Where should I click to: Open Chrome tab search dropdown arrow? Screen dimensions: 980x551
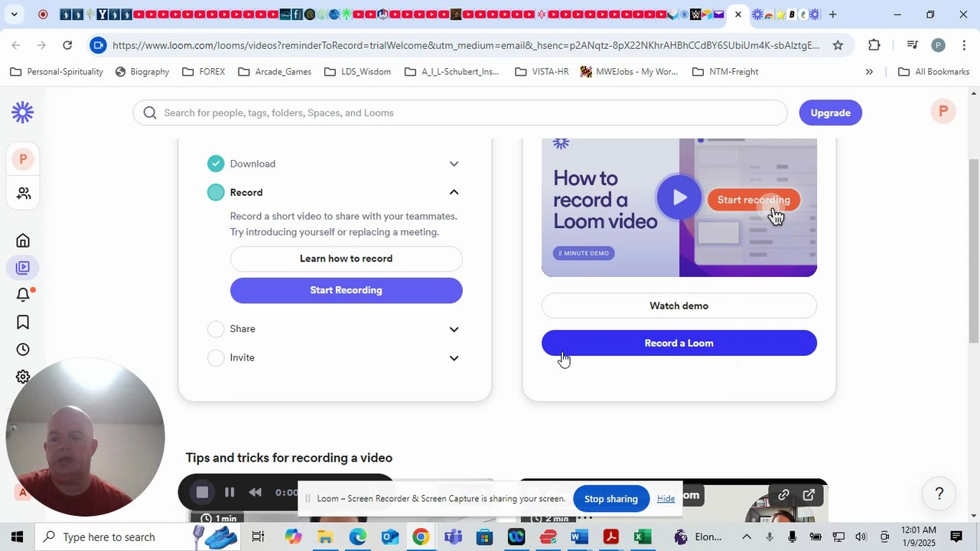tap(14, 15)
